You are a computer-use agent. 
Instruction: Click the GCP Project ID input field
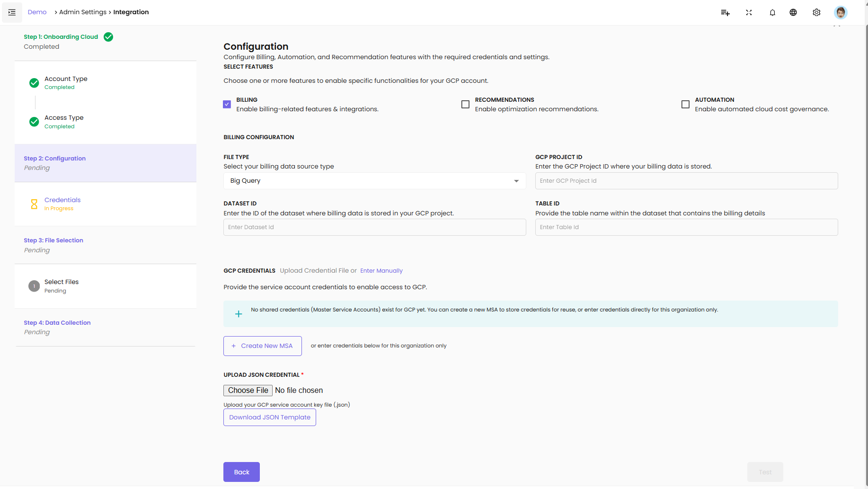click(686, 181)
